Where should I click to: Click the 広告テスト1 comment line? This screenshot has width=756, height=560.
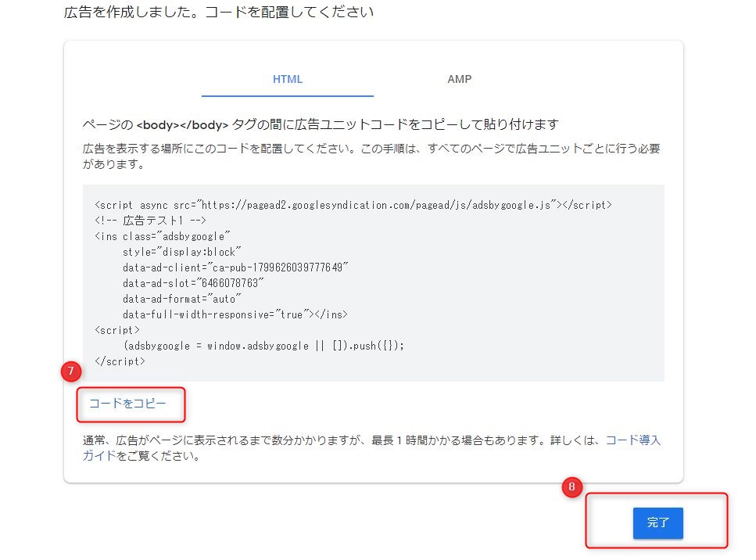click(150, 221)
